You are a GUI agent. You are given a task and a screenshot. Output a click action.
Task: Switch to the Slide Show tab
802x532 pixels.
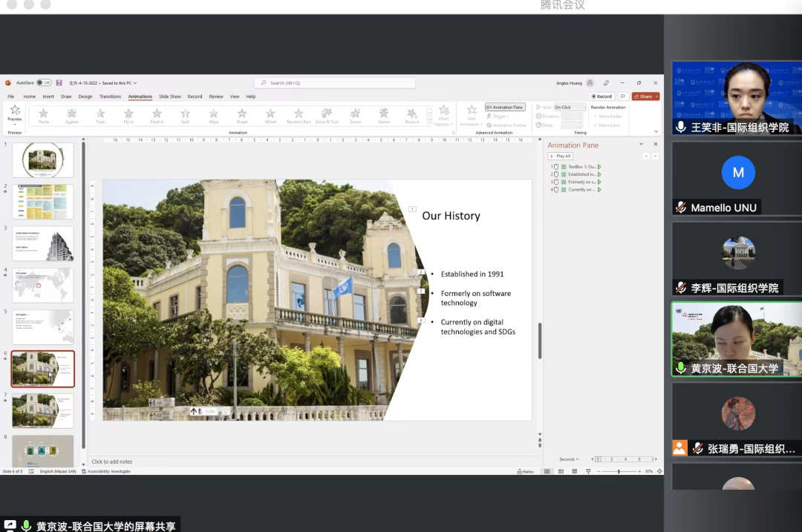[x=169, y=96]
